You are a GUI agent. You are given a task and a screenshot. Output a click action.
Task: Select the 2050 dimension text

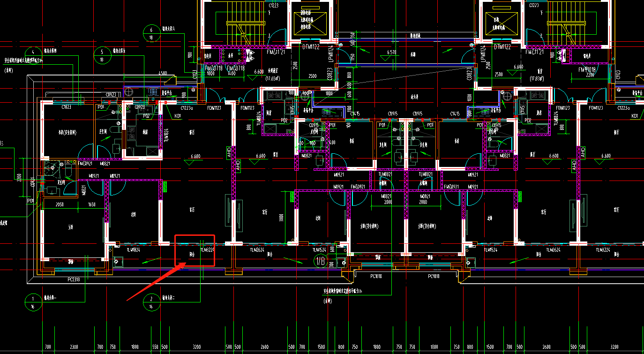pos(60,204)
